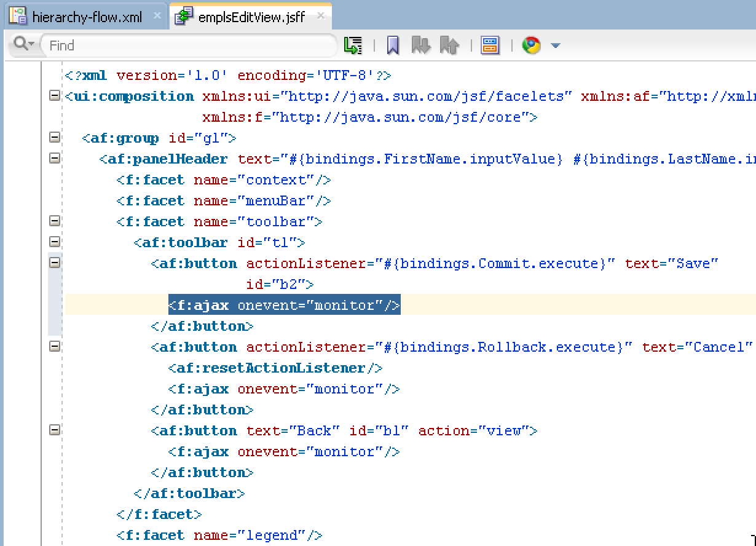Click the af:resetActionListener line
Image resolution: width=756 pixels, height=546 pixels.
pos(275,368)
